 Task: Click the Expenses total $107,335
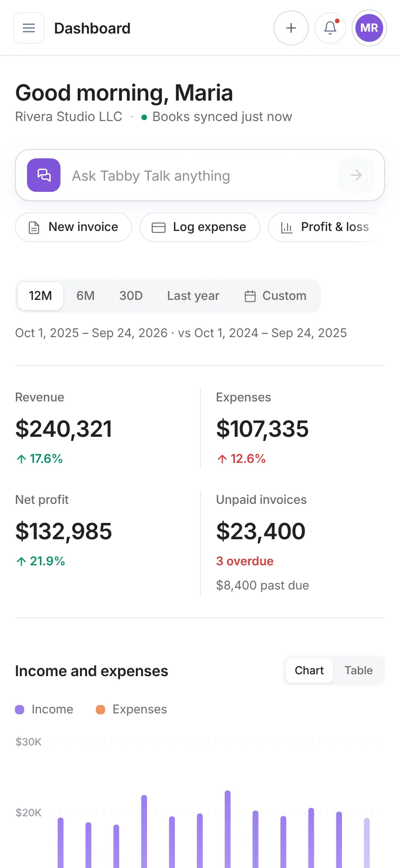tap(262, 429)
